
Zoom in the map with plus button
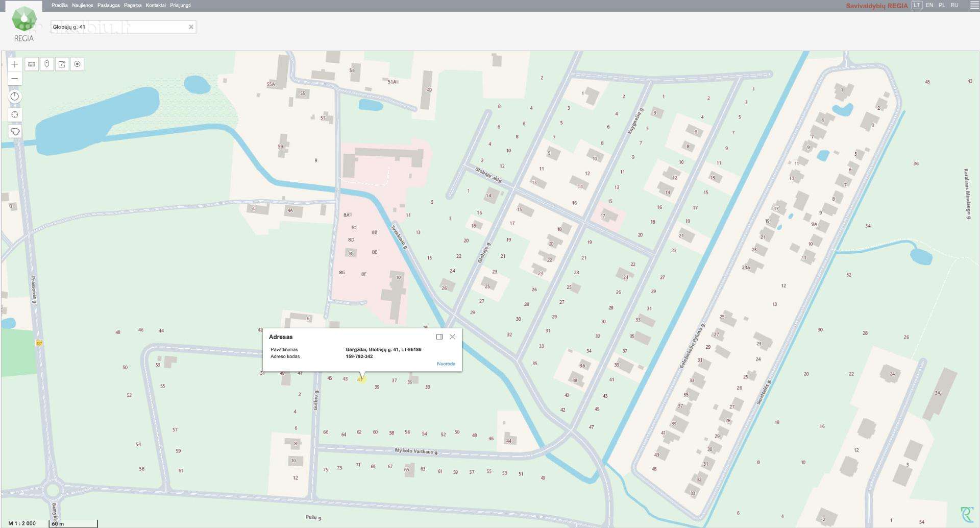[15, 64]
